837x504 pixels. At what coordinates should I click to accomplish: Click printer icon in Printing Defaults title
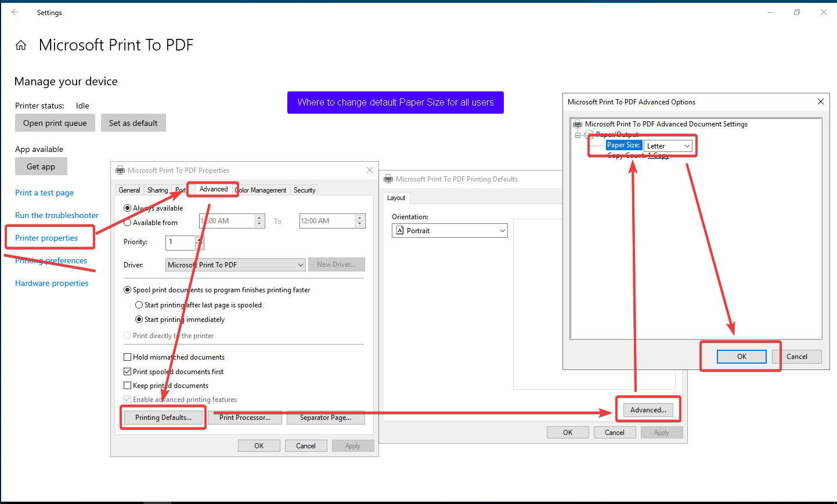point(388,179)
